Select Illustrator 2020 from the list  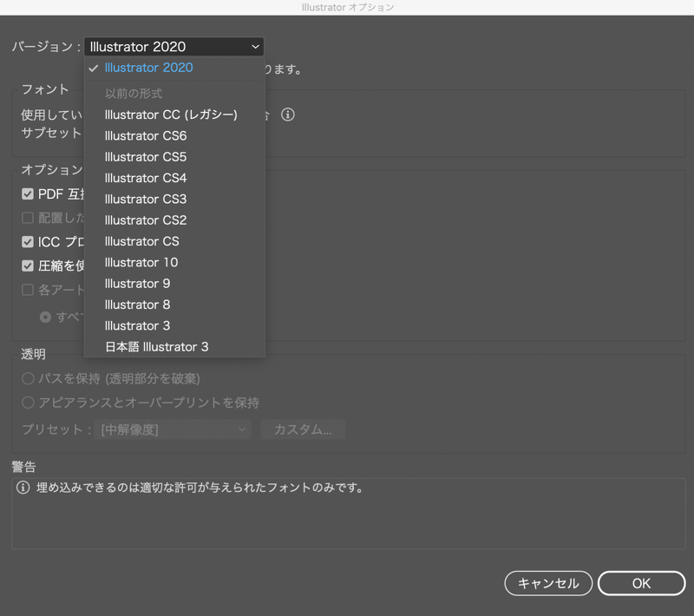pyautogui.click(x=148, y=68)
